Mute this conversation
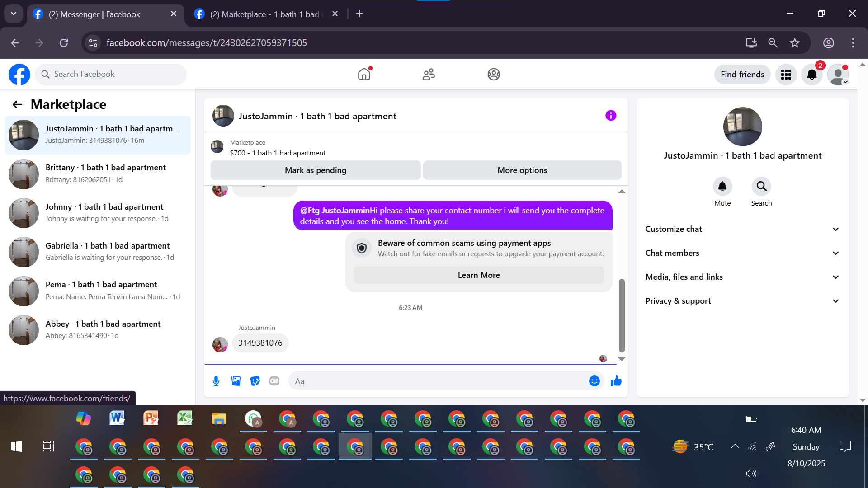Screen dimensions: 868x488 [x=722, y=187]
